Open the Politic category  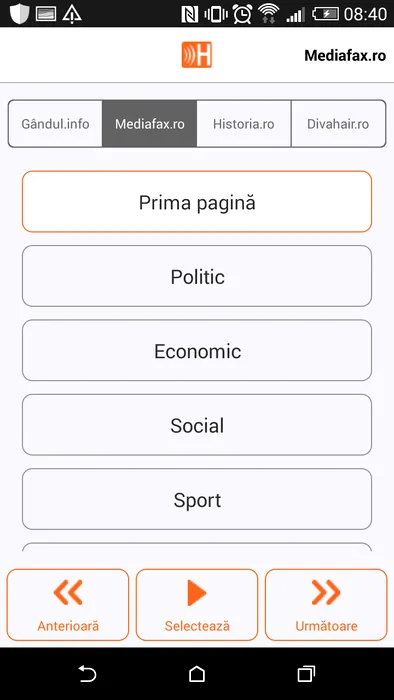pyautogui.click(x=197, y=276)
